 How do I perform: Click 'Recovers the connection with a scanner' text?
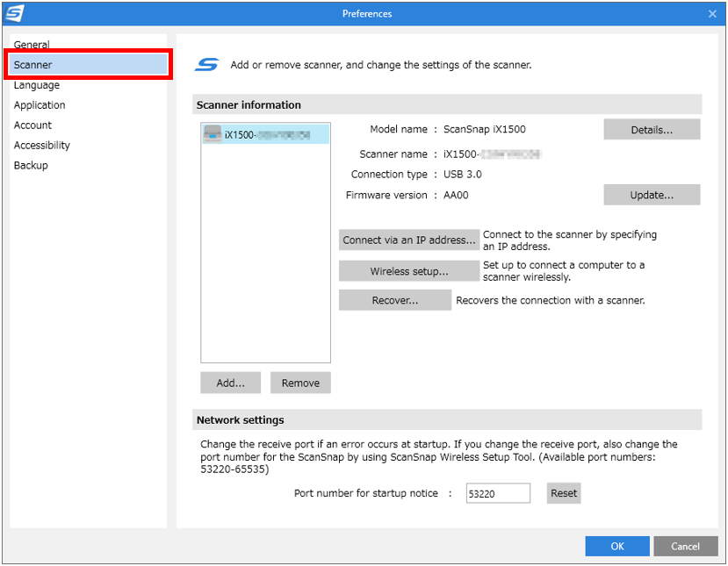click(551, 300)
